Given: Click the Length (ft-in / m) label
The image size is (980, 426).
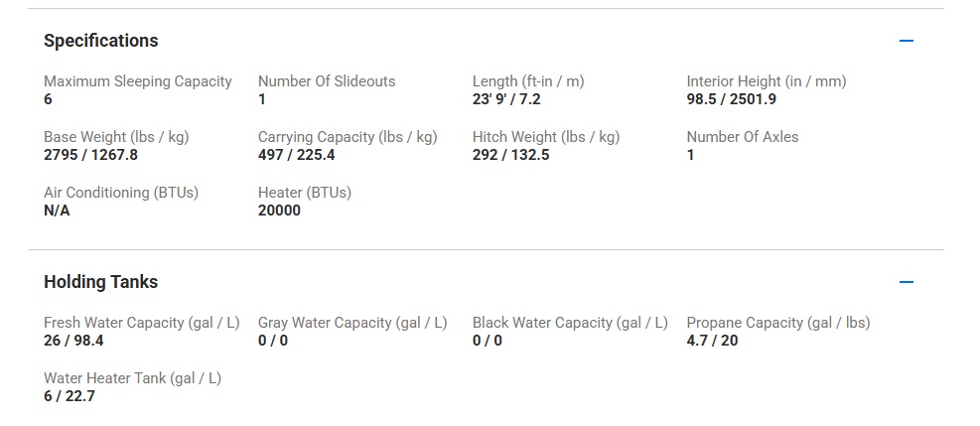Looking at the screenshot, I should [528, 81].
